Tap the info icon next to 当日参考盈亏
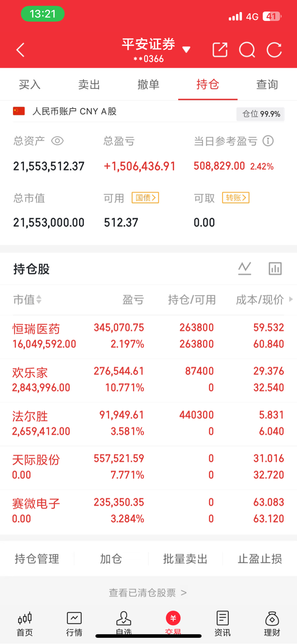The height and width of the screenshot is (644, 297). pos(268,141)
